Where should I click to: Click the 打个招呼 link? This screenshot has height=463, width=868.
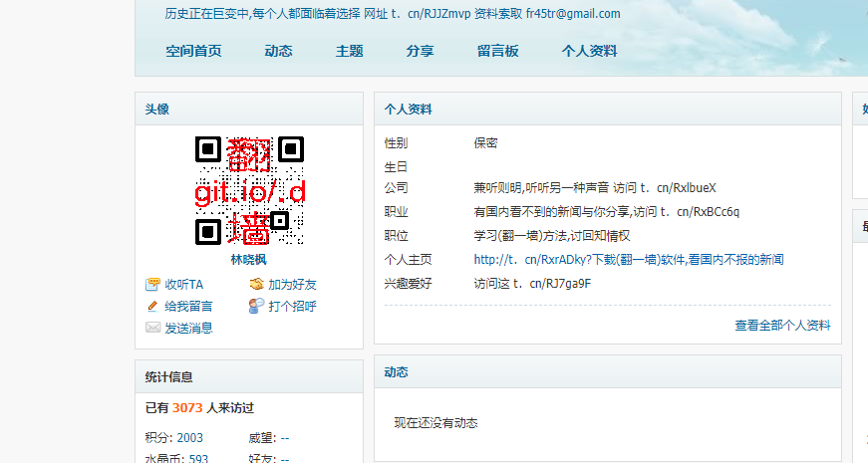(292, 306)
